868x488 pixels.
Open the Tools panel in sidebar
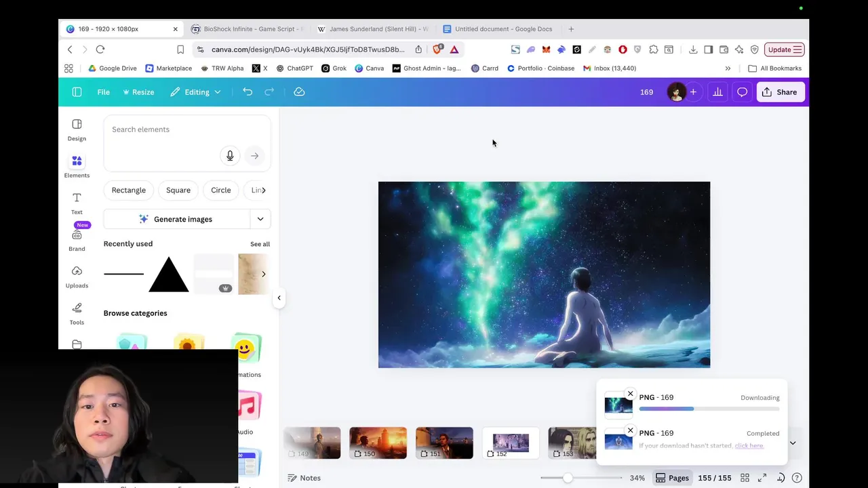[77, 313]
